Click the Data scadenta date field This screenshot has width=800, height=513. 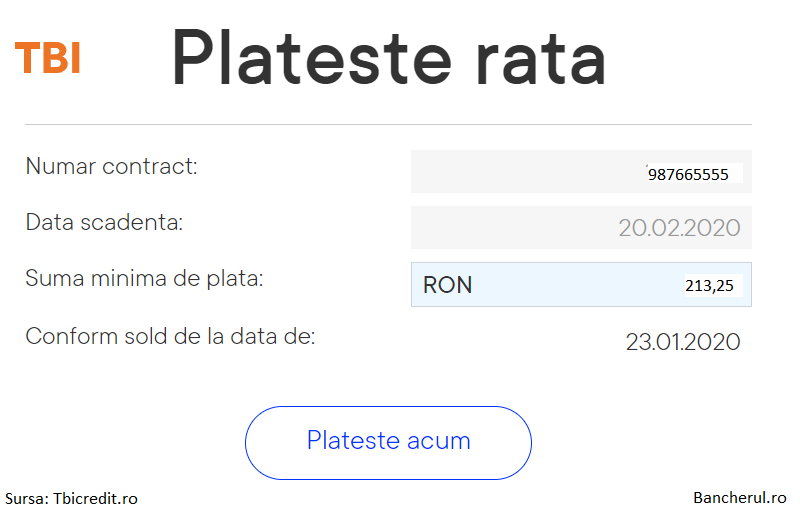(x=581, y=228)
